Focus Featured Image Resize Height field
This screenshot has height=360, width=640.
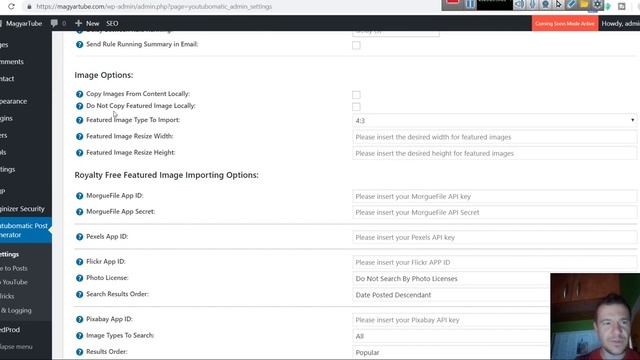494,153
